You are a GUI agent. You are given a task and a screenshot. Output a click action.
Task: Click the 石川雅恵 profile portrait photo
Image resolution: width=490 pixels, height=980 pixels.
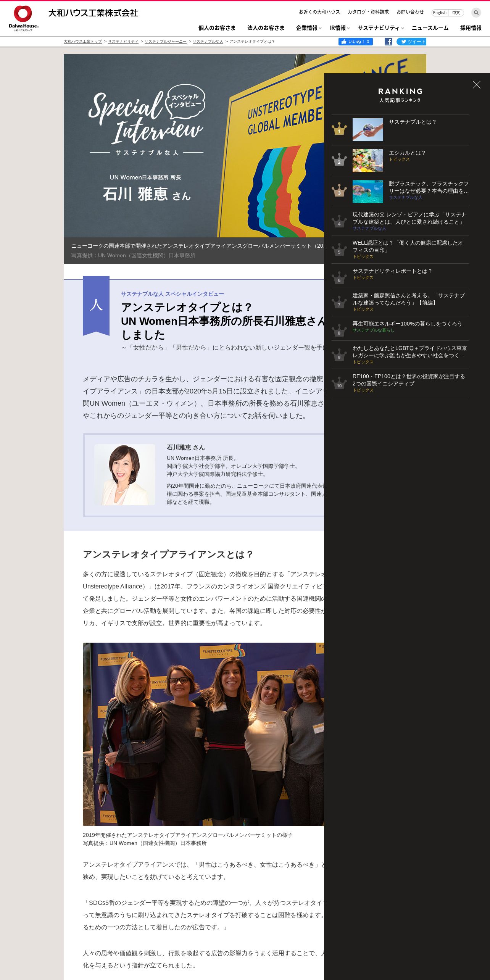click(x=125, y=474)
